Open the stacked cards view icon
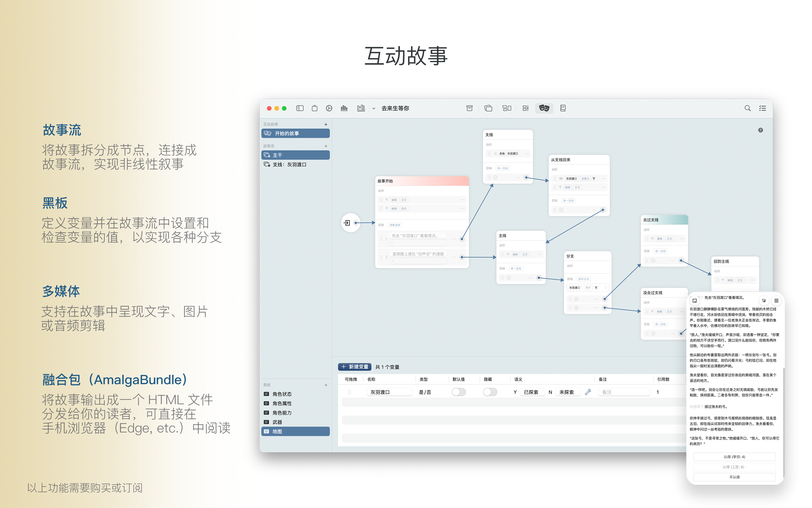812x508 pixels. click(488, 108)
